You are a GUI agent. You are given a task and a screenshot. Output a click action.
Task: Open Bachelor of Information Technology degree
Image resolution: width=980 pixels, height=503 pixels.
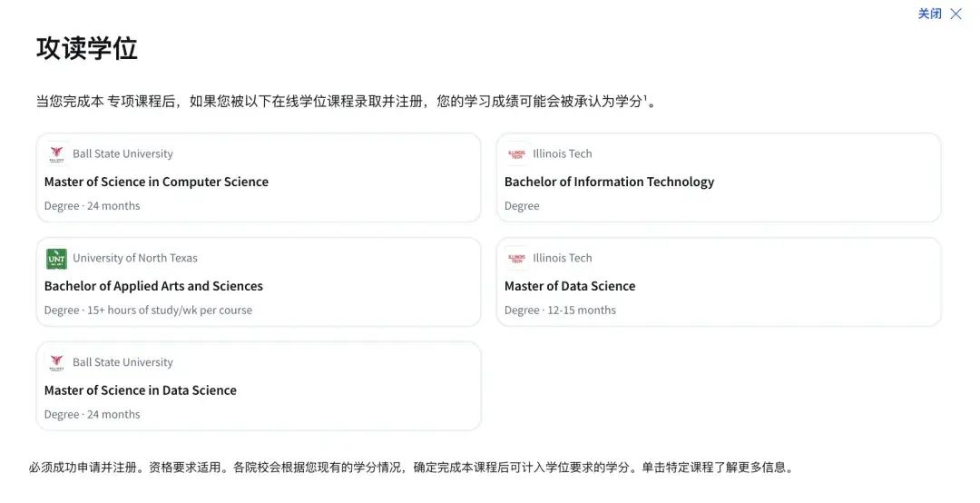(x=610, y=182)
